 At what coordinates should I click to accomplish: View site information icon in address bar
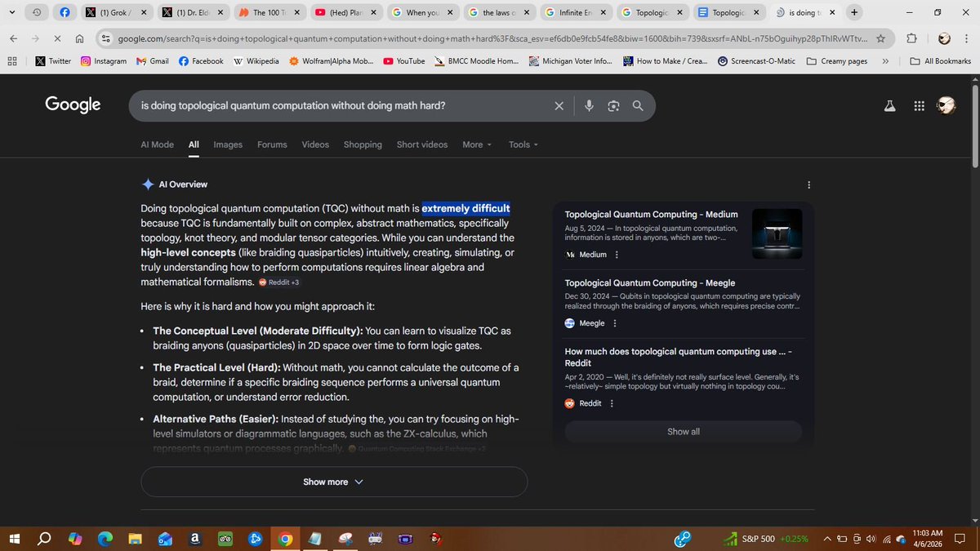coord(105,38)
